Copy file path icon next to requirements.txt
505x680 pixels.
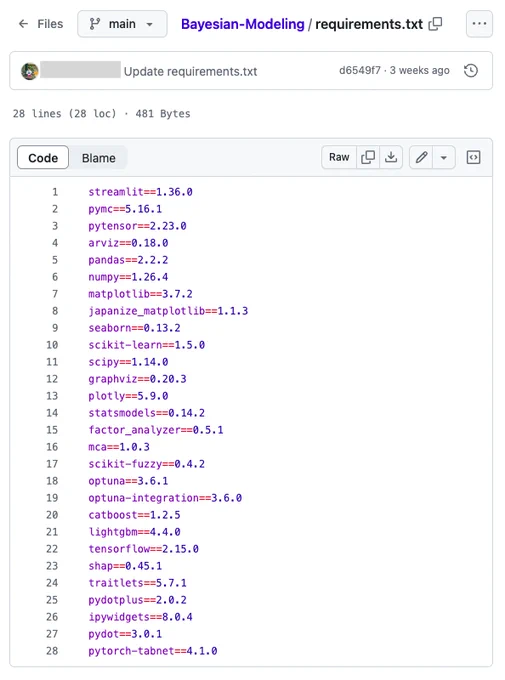(435, 24)
